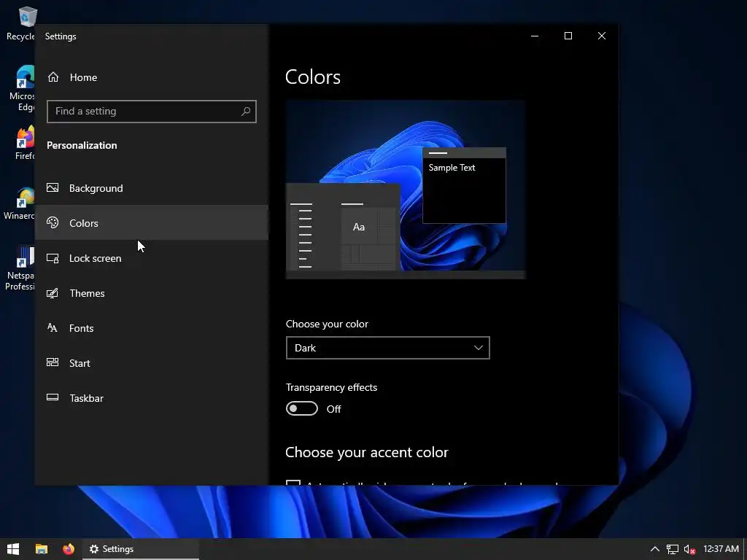Click the Start tiles icon

click(x=53, y=362)
